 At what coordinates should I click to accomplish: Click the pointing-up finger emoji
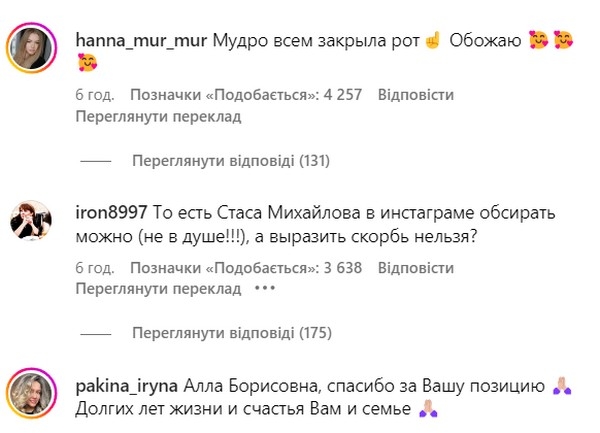(x=433, y=40)
